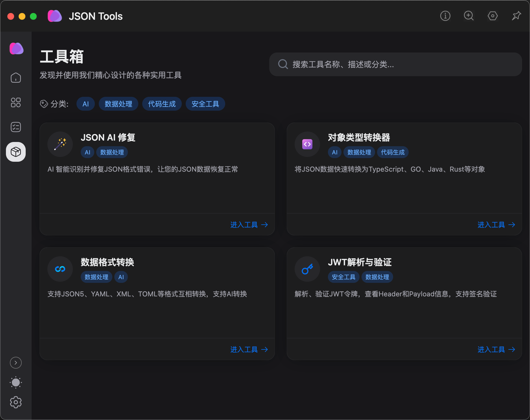The width and height of the screenshot is (530, 420).
Task: Filter tools by AI category
Action: tap(86, 104)
